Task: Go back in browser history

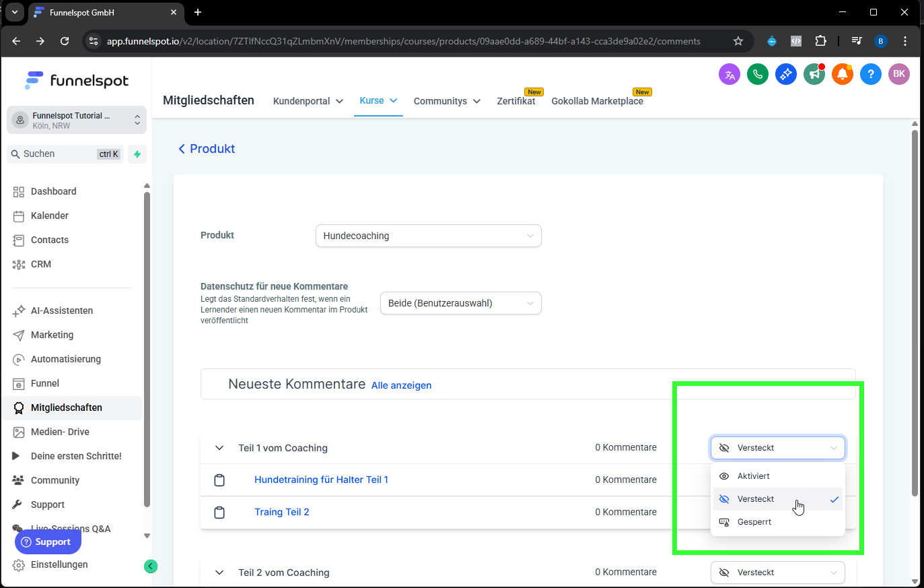Action: click(x=16, y=41)
